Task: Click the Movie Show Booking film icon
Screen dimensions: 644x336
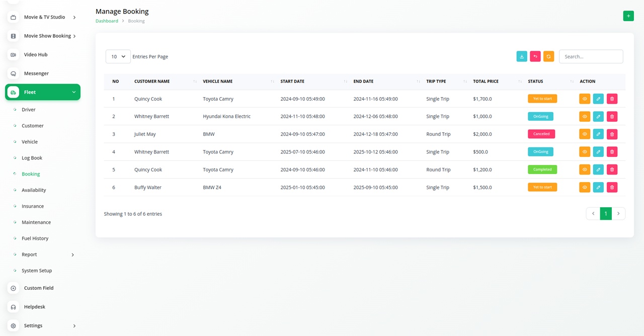Action: click(x=13, y=36)
